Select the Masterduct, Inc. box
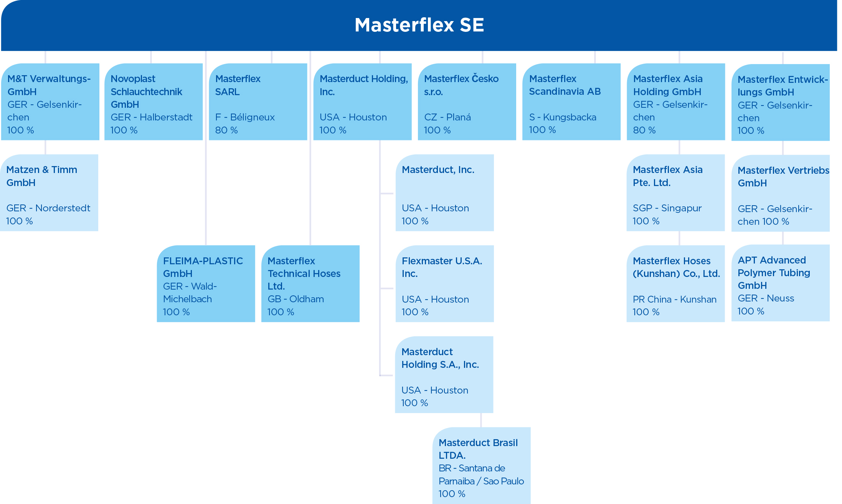Image resolution: width=842 pixels, height=504 pixels. [445, 193]
